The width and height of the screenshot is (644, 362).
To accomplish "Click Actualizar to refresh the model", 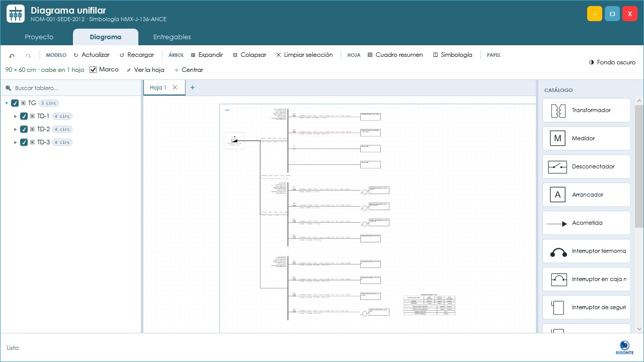I will 92,55.
